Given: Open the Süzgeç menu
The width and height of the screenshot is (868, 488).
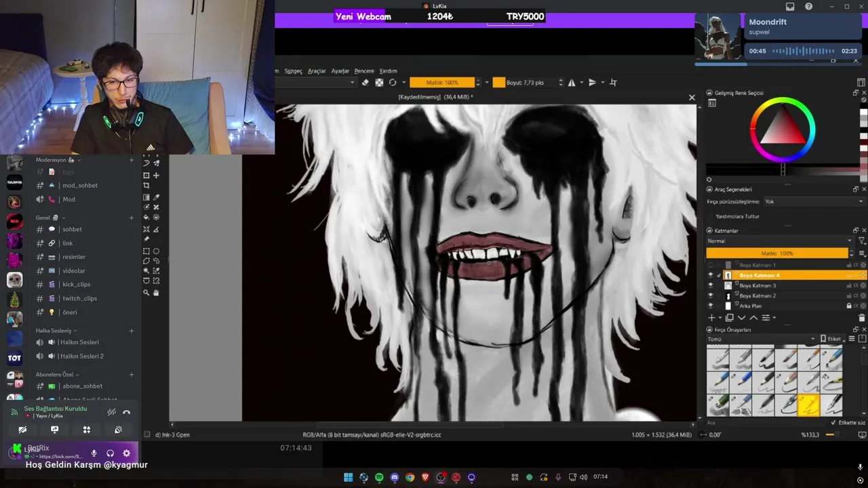Looking at the screenshot, I should [293, 70].
